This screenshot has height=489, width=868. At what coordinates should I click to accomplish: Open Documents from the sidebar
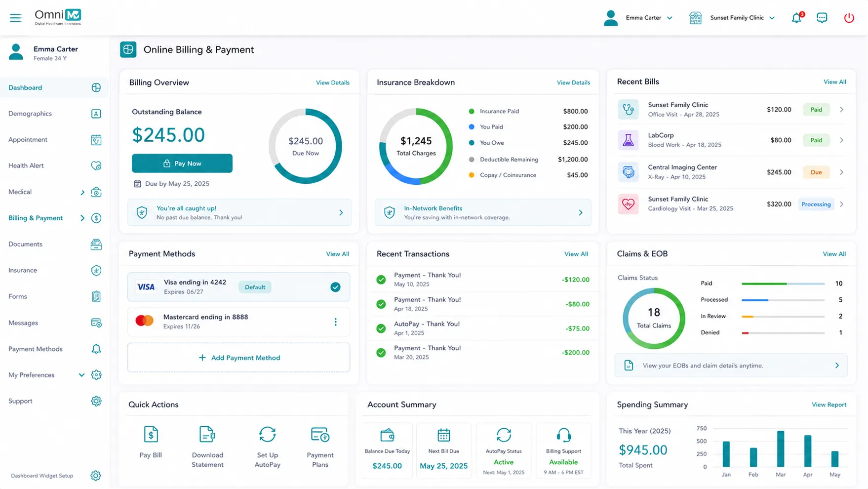(x=54, y=244)
